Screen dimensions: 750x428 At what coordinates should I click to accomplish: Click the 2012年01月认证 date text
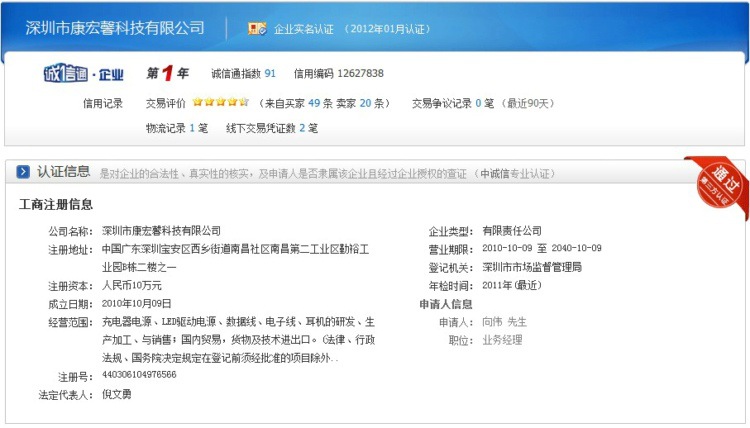[387, 29]
